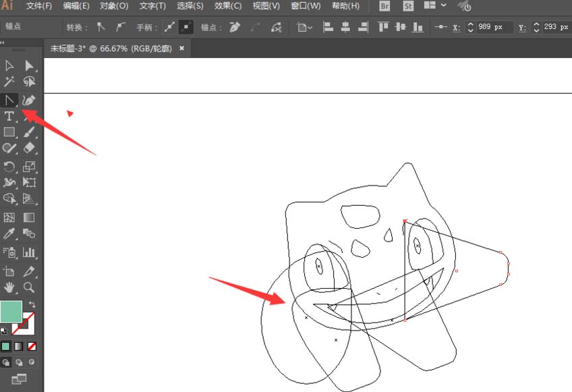Image resolution: width=572 pixels, height=392 pixels.
Task: Open the 效果(C) menu
Action: pos(227,6)
